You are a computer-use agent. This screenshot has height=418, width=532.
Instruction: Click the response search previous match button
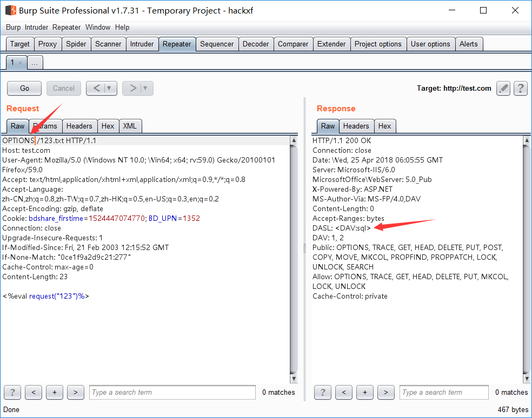click(344, 392)
